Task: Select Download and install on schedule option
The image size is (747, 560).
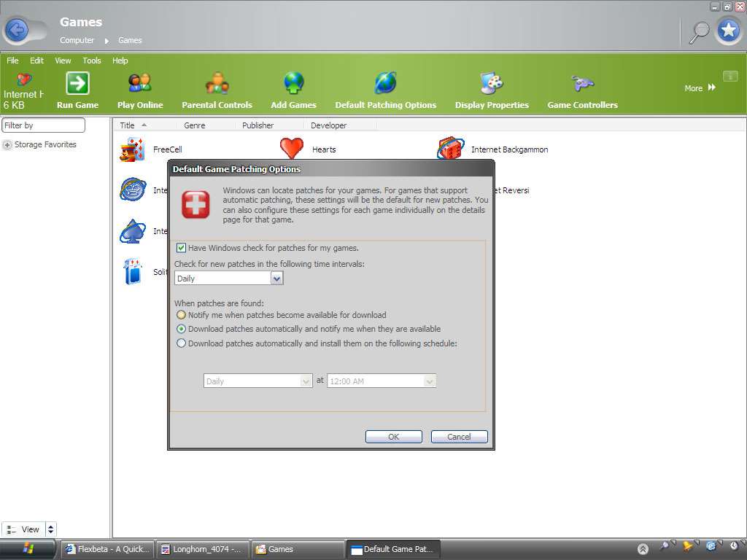Action: [x=181, y=343]
